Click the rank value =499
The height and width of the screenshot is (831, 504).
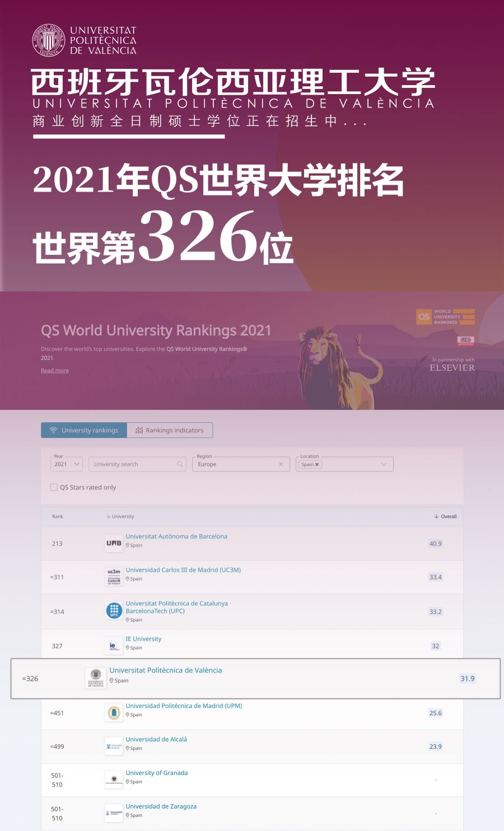[57, 746]
